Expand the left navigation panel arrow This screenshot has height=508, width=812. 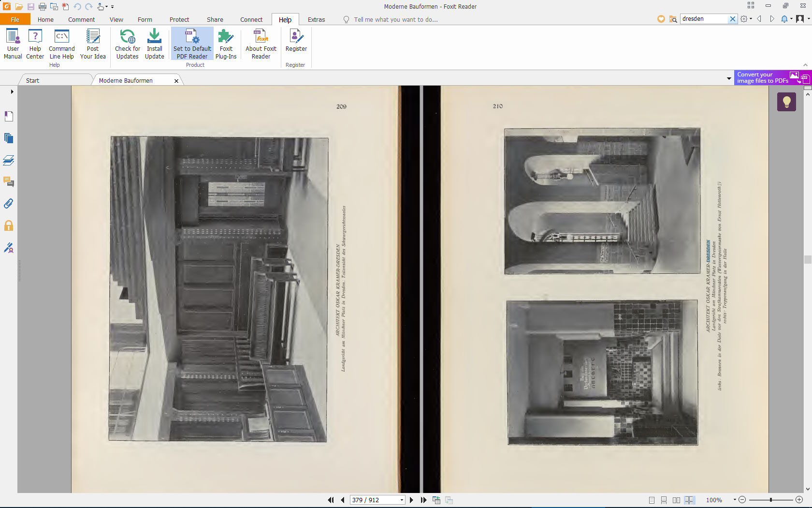12,91
